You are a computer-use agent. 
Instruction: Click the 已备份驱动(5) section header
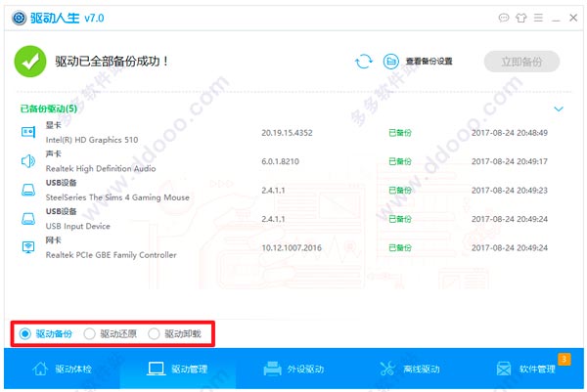[49, 109]
